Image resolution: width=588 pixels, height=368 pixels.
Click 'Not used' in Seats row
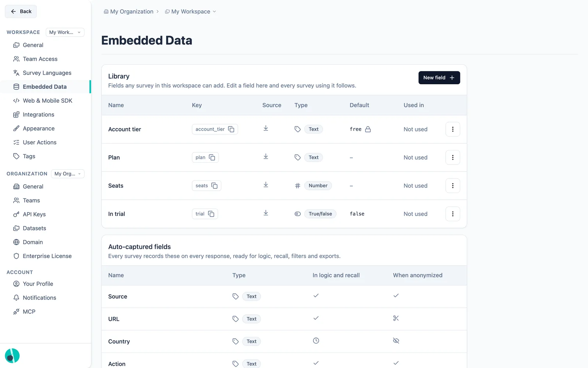click(415, 186)
